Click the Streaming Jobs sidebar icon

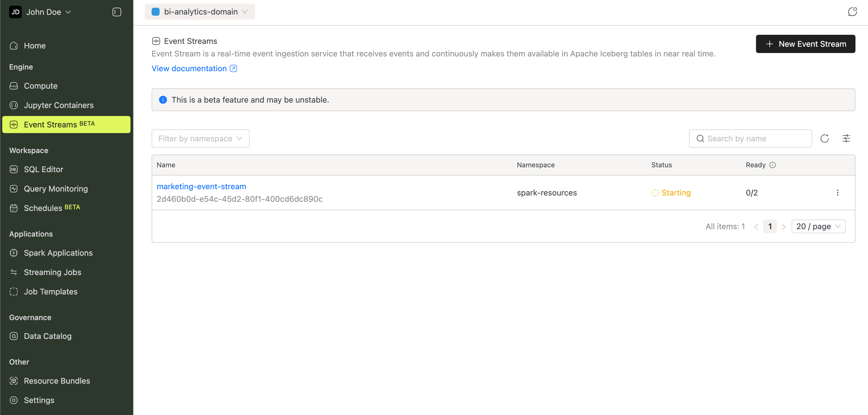point(14,272)
